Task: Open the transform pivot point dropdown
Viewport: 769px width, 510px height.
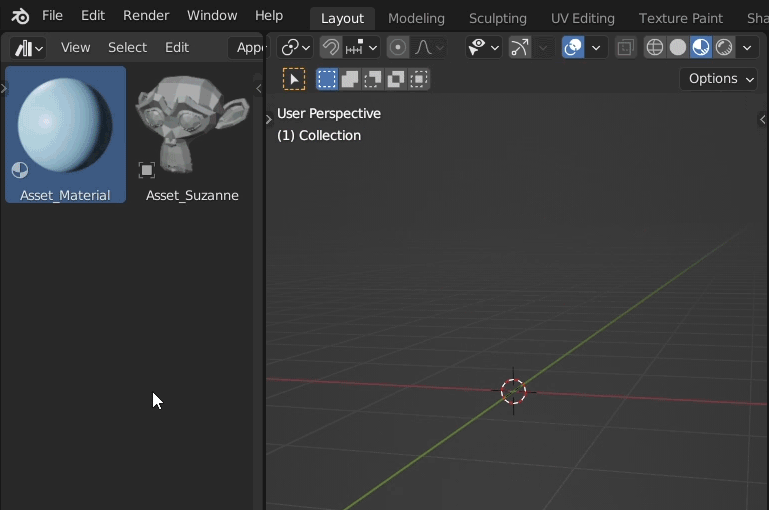Action: 295,48
